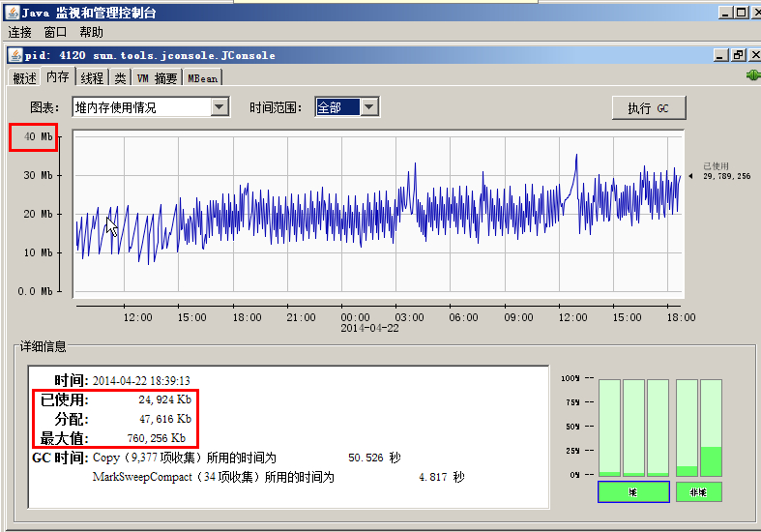Image resolution: width=761 pixels, height=532 pixels.
Task: Click the 03:00 time axis label
Action: point(409,317)
